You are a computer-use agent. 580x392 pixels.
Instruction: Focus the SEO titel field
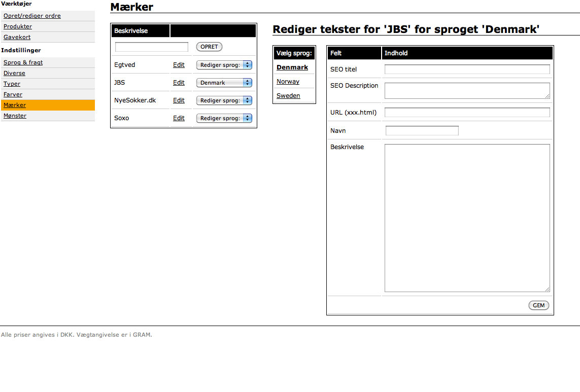click(467, 69)
